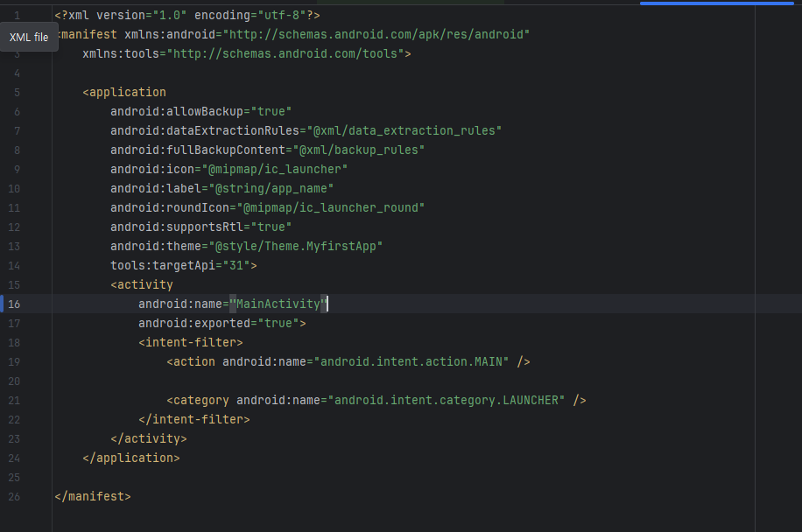This screenshot has width=802, height=532.
Task: Click the android:roundIcon attribute
Action: [x=170, y=208]
